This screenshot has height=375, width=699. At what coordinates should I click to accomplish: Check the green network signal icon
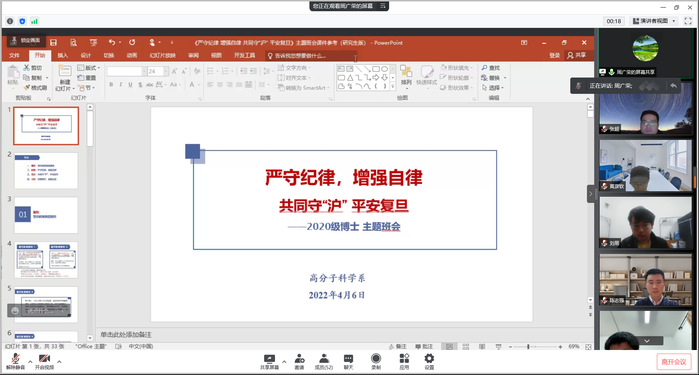click(x=34, y=21)
